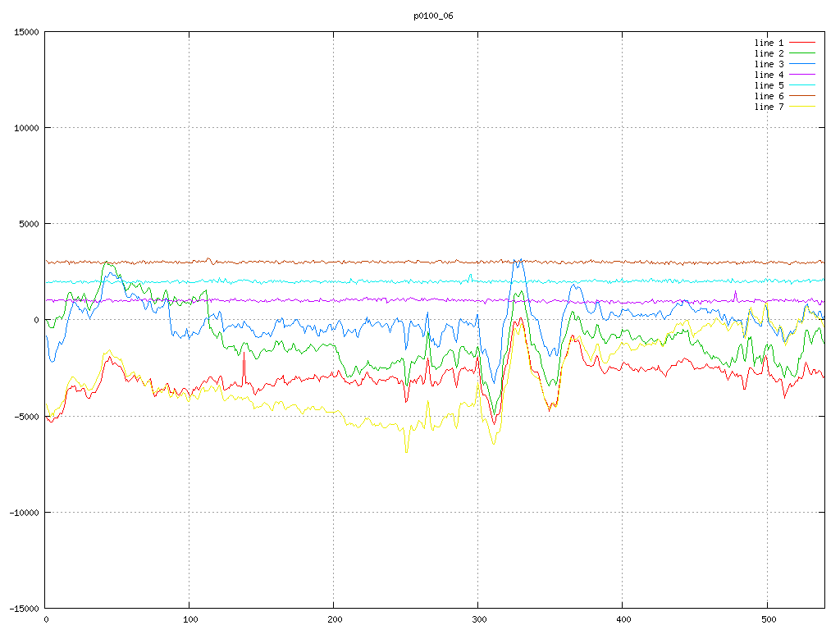This screenshot has width=840, height=630.
Task: Click the green swatch beside line 2
Action: point(802,52)
